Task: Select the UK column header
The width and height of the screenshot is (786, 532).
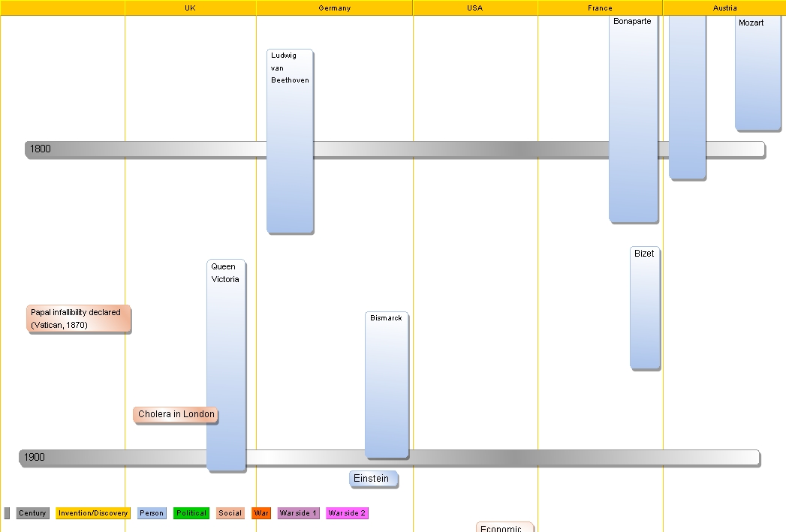Action: (x=189, y=8)
